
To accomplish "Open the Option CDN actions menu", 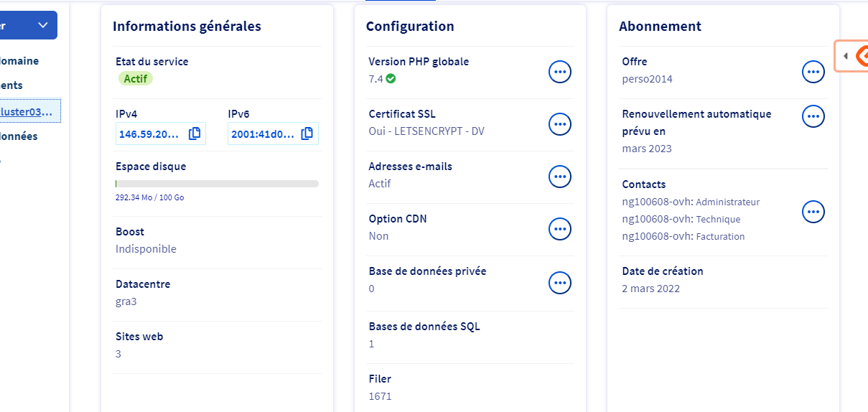I will (x=560, y=229).
